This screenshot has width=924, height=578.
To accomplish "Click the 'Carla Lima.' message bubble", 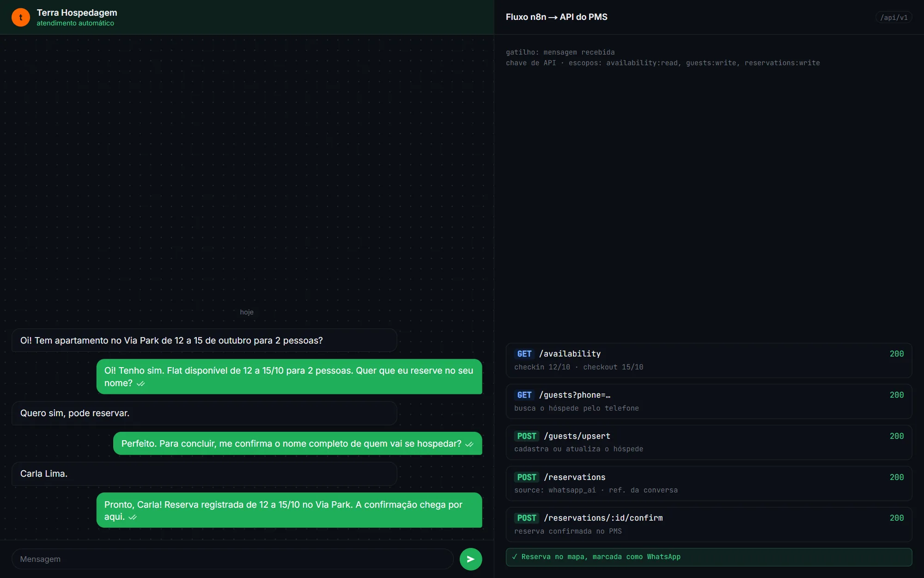I will (204, 473).
